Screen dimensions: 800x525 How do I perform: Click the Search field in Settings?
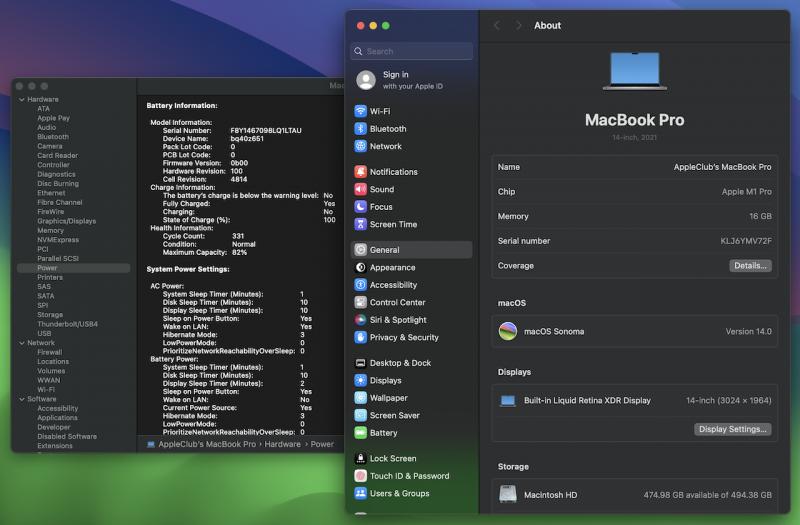(412, 51)
